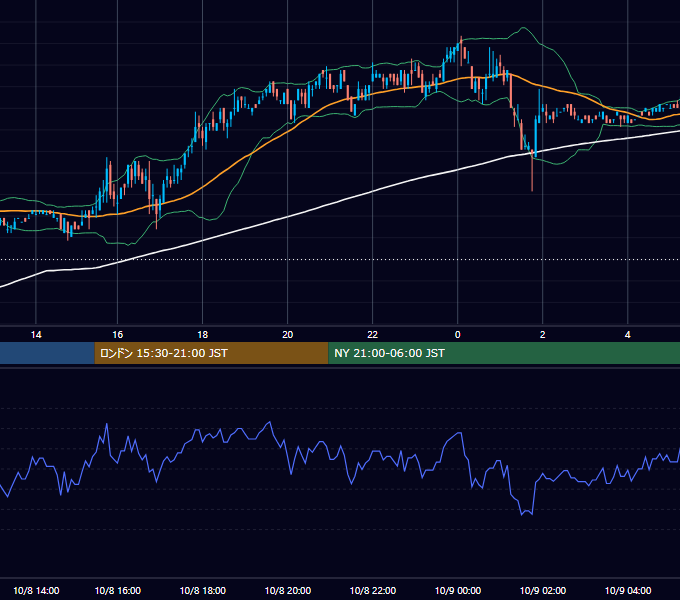Click the 10/8 16:00 time label

tap(118, 590)
